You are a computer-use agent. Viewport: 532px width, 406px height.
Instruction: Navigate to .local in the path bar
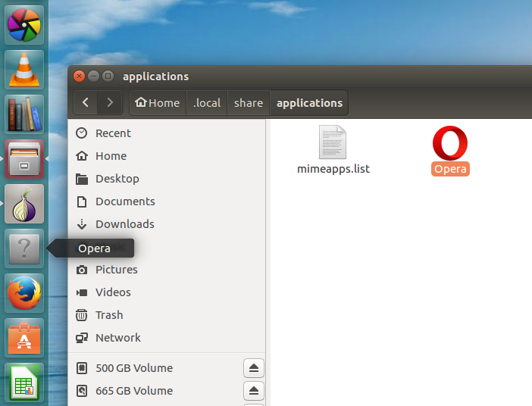tap(207, 103)
